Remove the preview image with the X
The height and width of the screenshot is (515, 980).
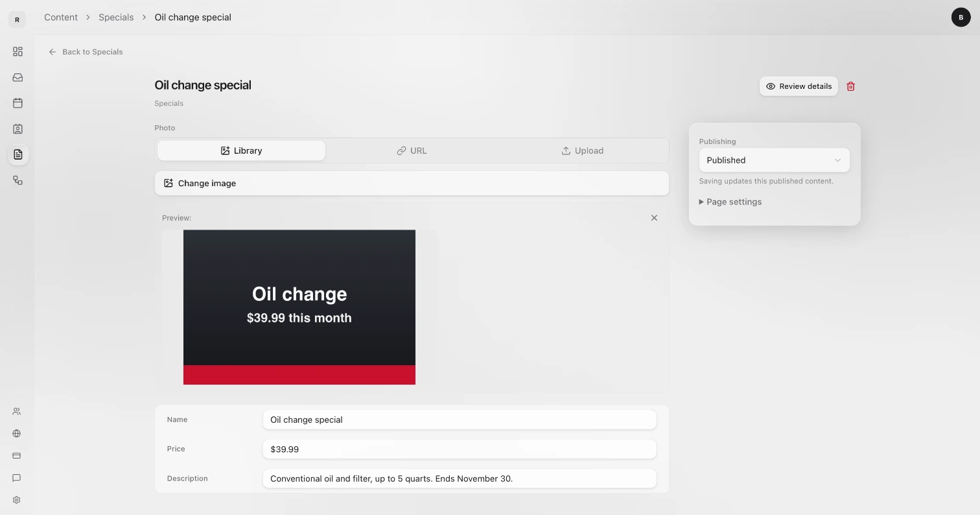tap(654, 218)
